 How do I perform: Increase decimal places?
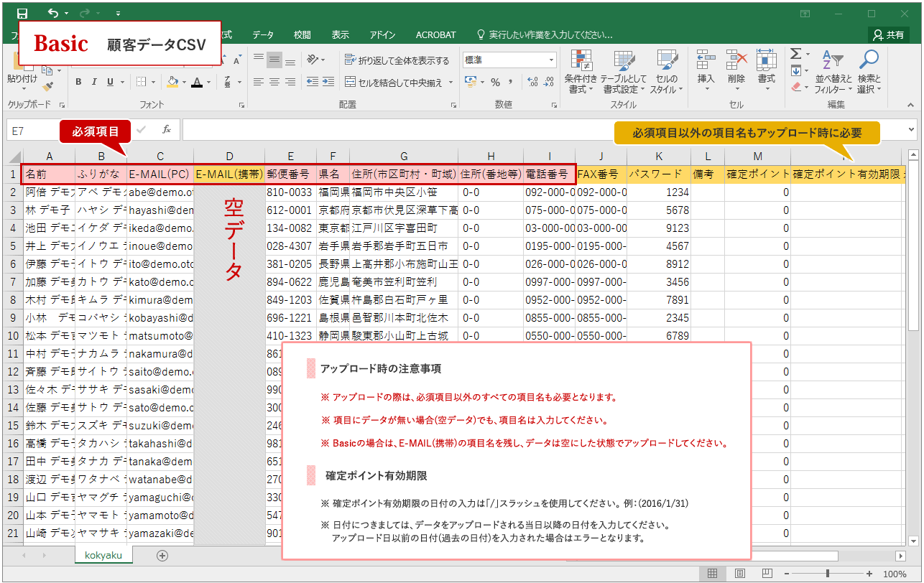tap(532, 82)
